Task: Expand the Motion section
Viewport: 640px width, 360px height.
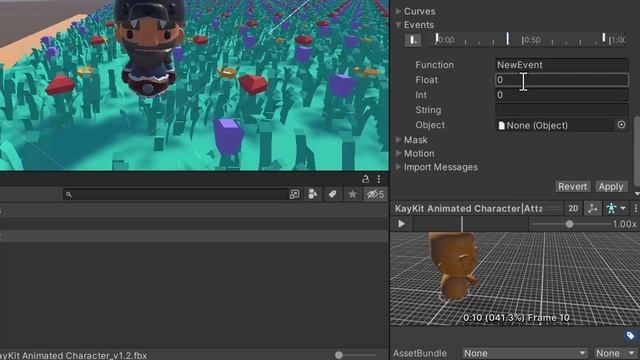Action: point(398,153)
